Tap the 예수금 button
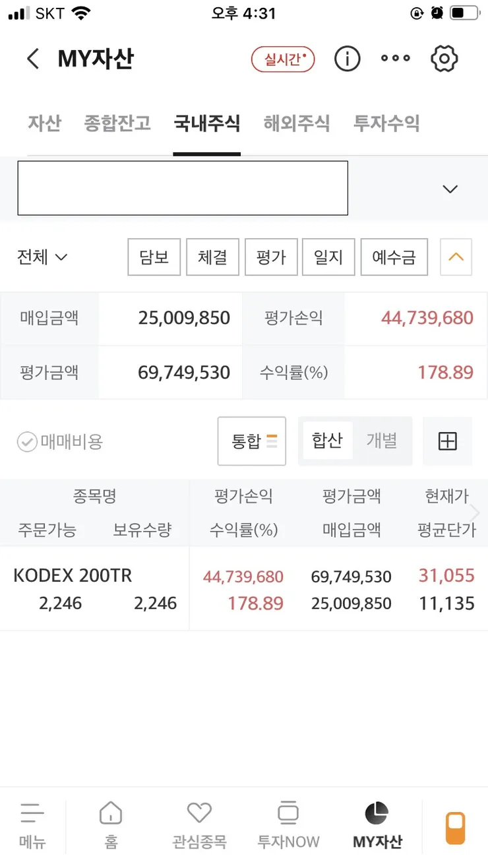Image resolution: width=488 pixels, height=868 pixels. pyautogui.click(x=394, y=257)
